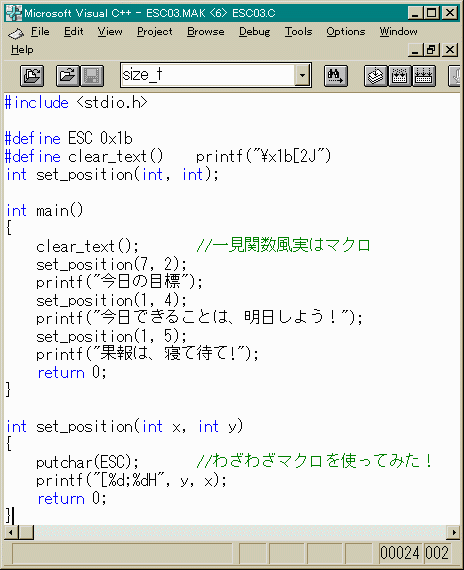Open the Debug menu

tap(255, 32)
